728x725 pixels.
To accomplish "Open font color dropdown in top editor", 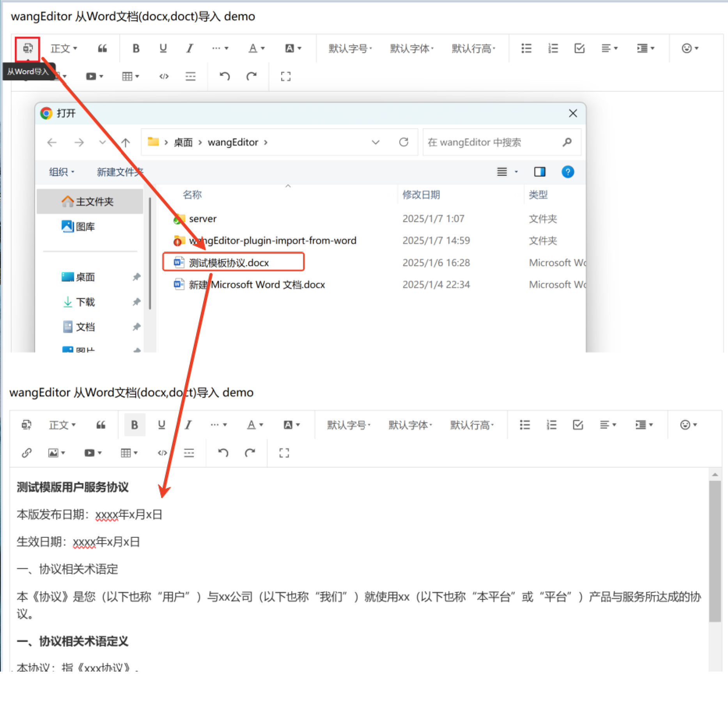I will (257, 49).
